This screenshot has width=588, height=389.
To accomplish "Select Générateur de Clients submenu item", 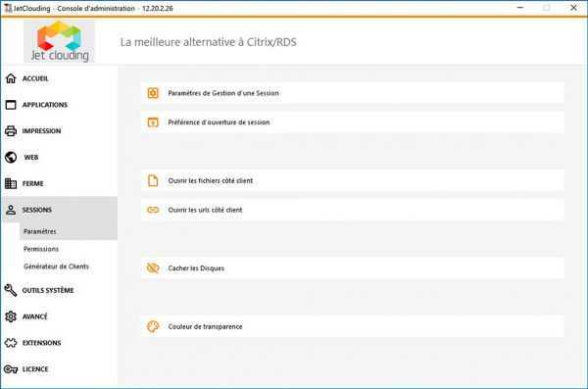I will coord(56,267).
